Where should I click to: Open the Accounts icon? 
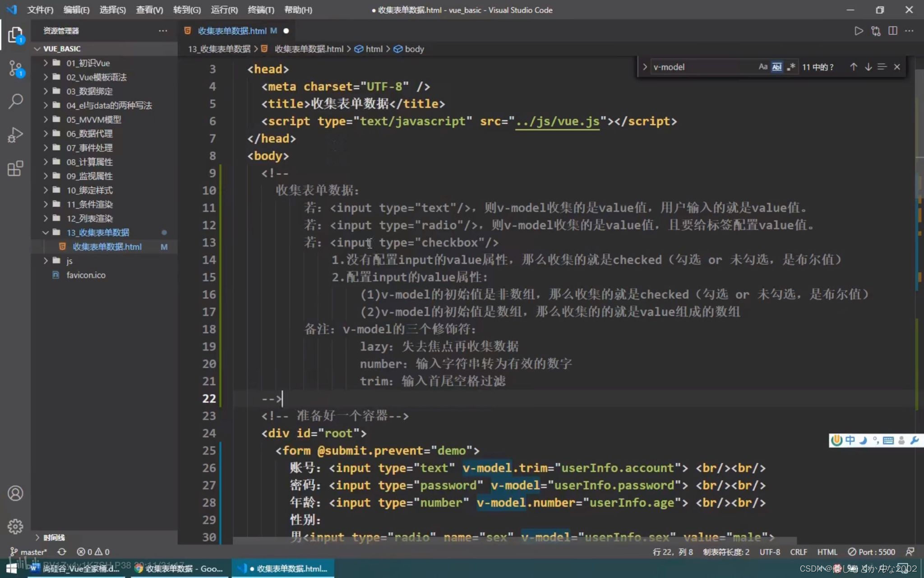pyautogui.click(x=15, y=493)
